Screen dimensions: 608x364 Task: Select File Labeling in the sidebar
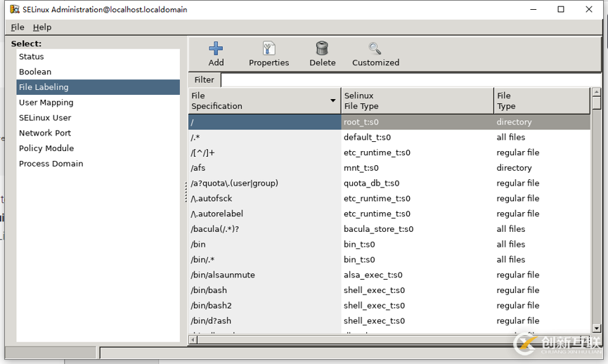point(98,87)
